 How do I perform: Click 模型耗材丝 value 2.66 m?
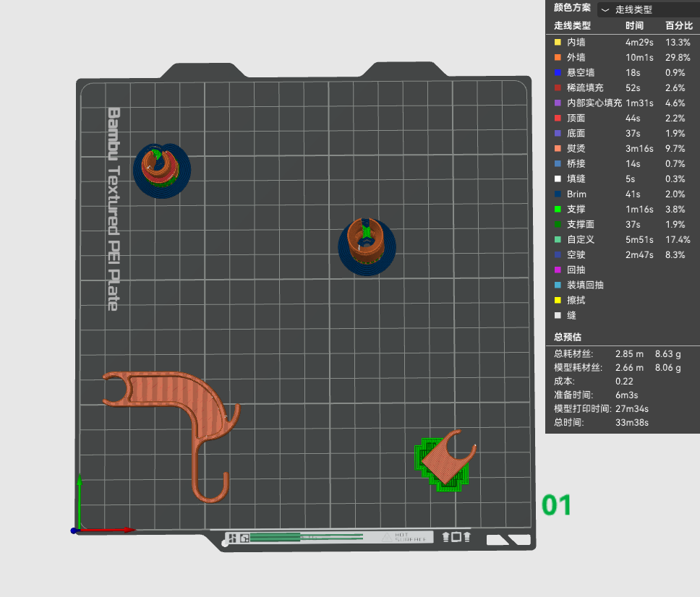click(629, 368)
